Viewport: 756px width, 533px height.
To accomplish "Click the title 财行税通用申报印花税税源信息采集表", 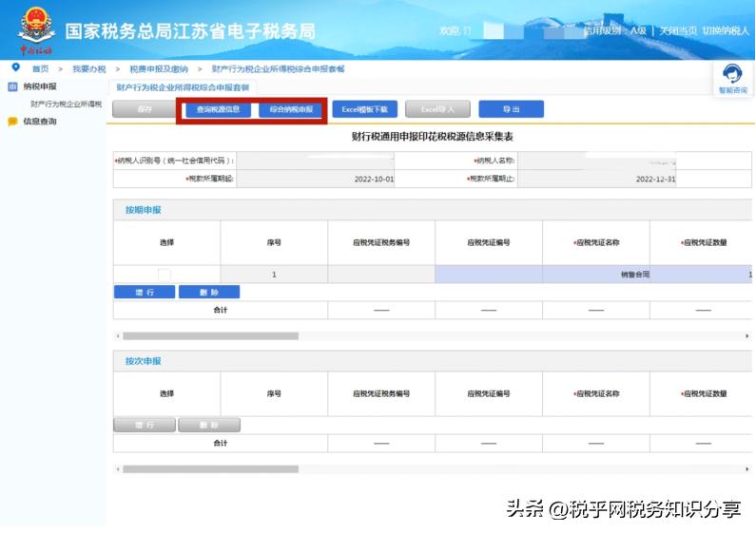I will pos(432,137).
